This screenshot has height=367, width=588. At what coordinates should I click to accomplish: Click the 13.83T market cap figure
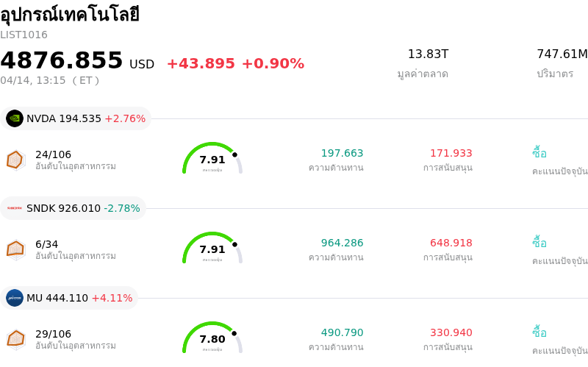click(x=428, y=54)
